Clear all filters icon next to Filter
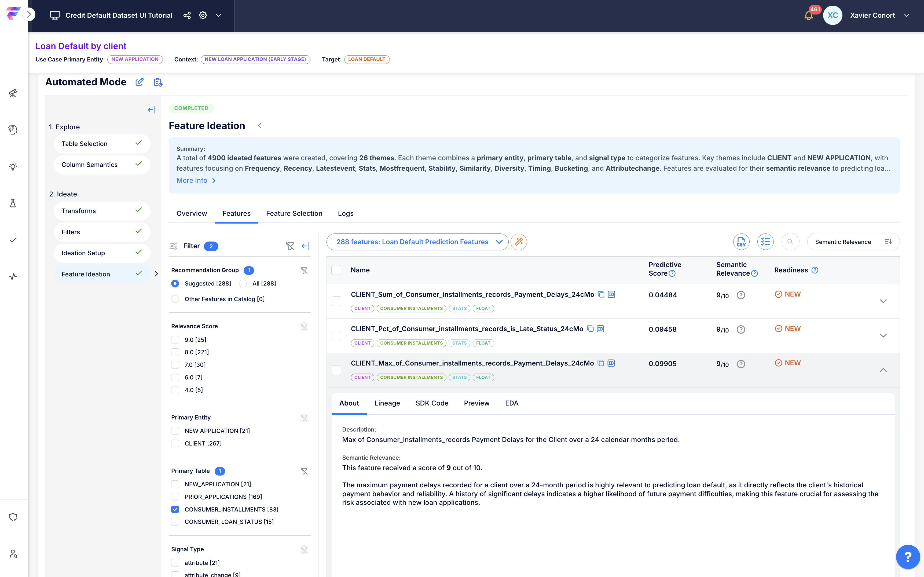Image resolution: width=924 pixels, height=577 pixels. [x=290, y=246]
